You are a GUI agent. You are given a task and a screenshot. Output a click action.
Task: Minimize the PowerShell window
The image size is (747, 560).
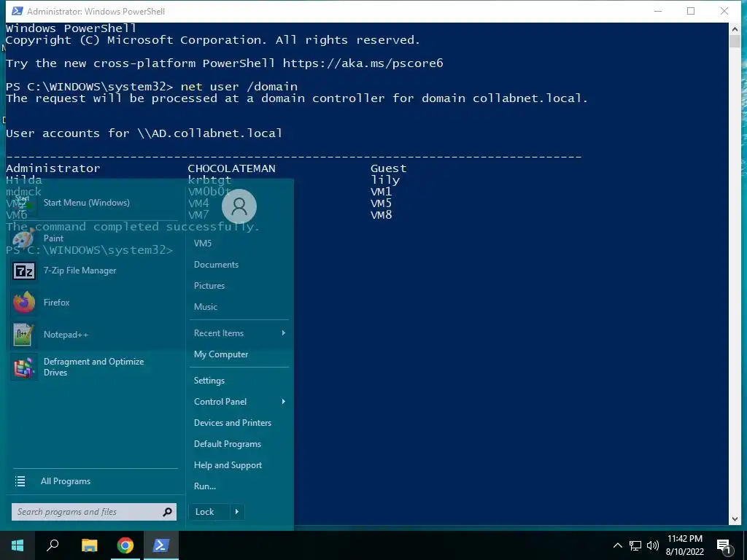click(x=658, y=11)
